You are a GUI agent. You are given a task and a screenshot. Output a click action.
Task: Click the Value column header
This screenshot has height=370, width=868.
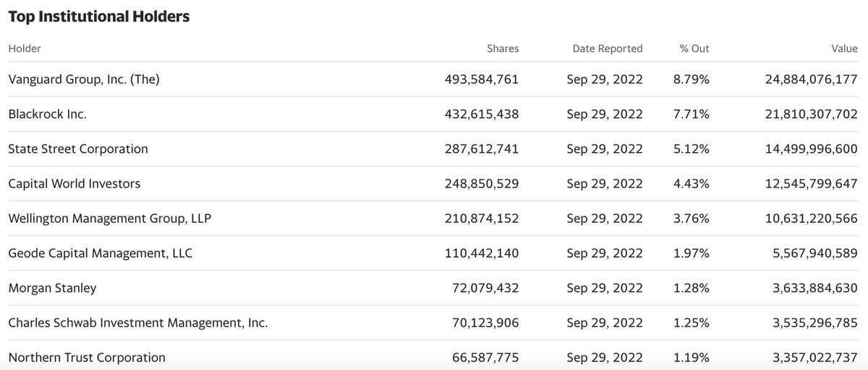pyautogui.click(x=844, y=49)
